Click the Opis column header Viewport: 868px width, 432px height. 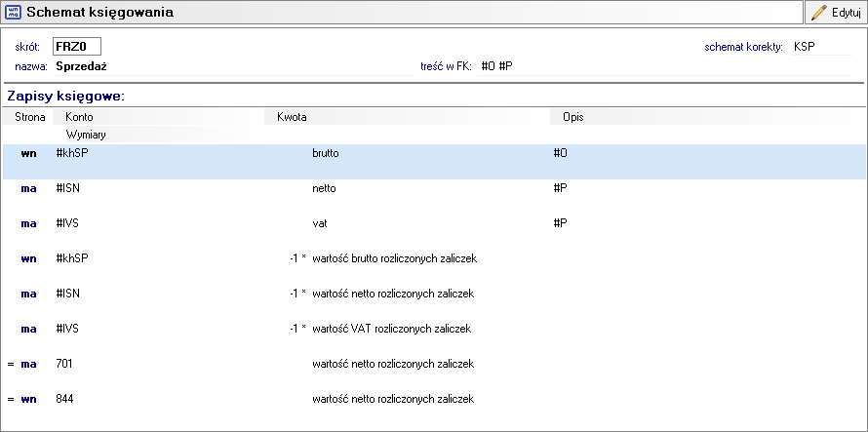[x=572, y=117]
